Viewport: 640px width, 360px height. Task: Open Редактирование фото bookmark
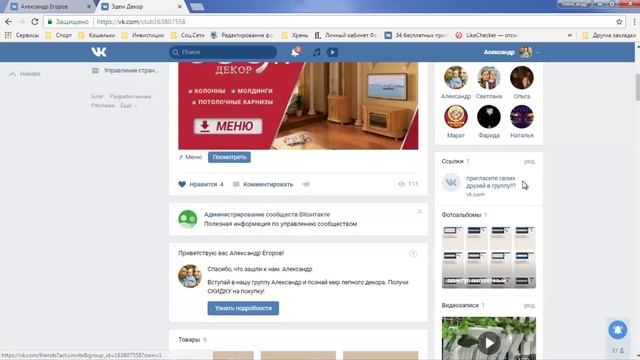[241, 36]
